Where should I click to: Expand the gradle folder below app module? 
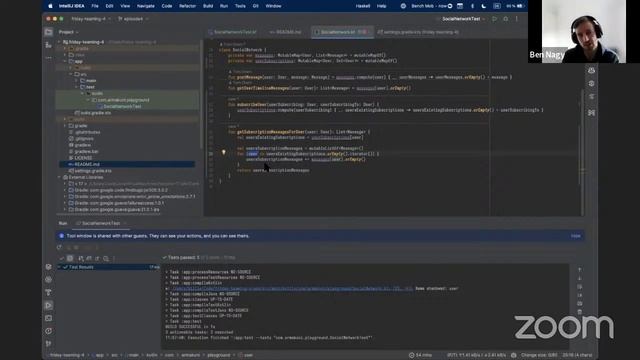pos(65,126)
